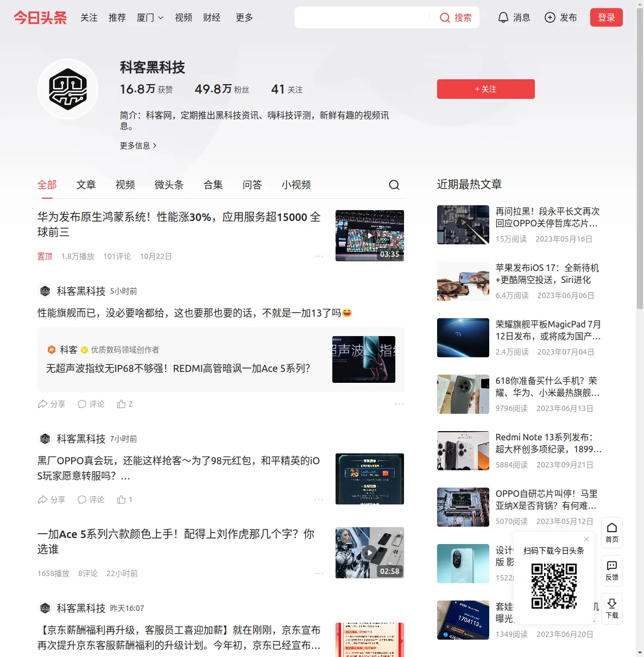644x657 pixels.
Task: Click the 101评论 count on Huawei post
Action: (117, 256)
